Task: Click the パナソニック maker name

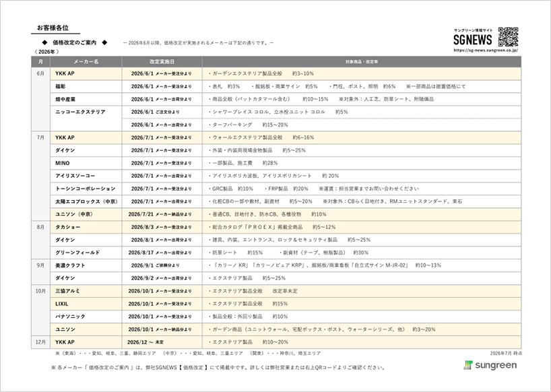Action: 70,317
